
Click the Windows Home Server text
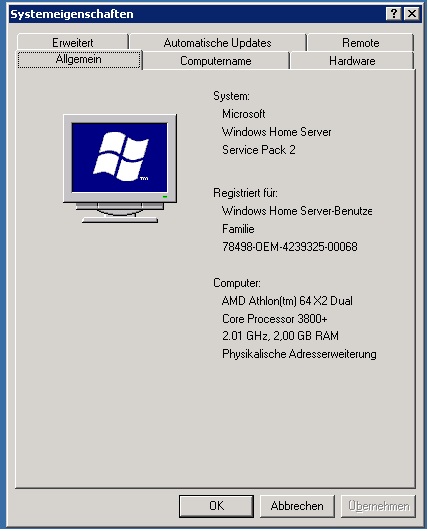point(276,132)
